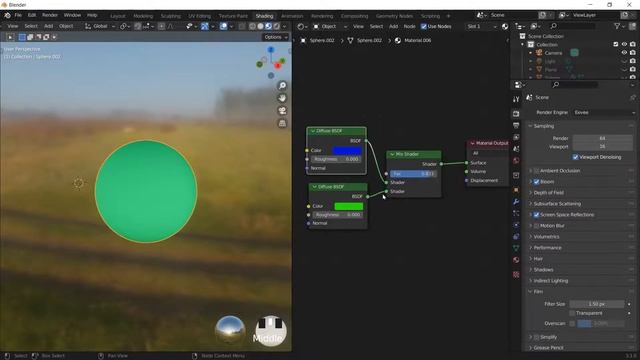Image resolution: width=640 pixels, height=360 pixels.
Task: Open the Options dropdown in viewport
Action: [276, 37]
